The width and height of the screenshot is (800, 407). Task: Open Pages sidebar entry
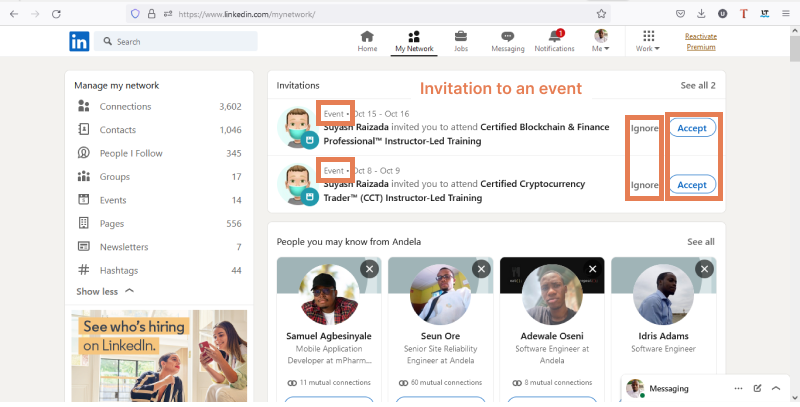[159, 223]
